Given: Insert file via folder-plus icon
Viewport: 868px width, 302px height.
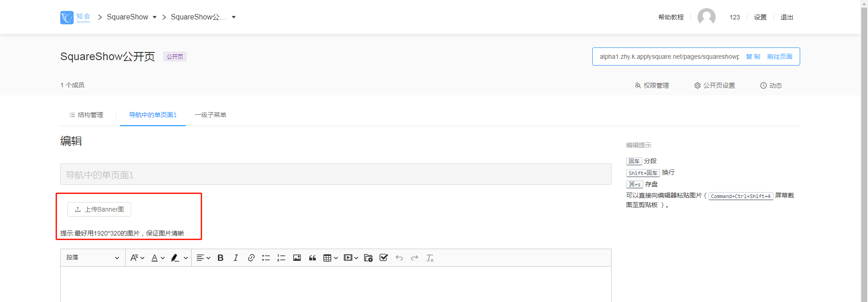Looking at the screenshot, I should [368, 258].
